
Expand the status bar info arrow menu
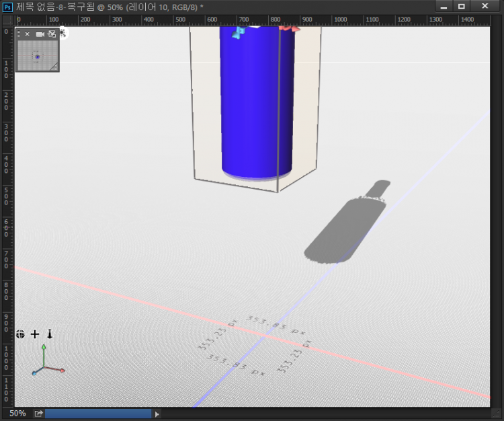click(x=157, y=414)
